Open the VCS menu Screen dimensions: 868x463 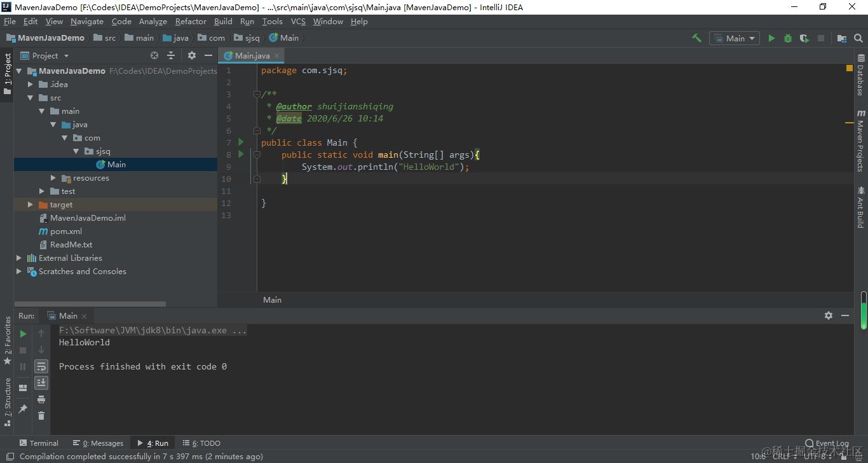pos(298,21)
